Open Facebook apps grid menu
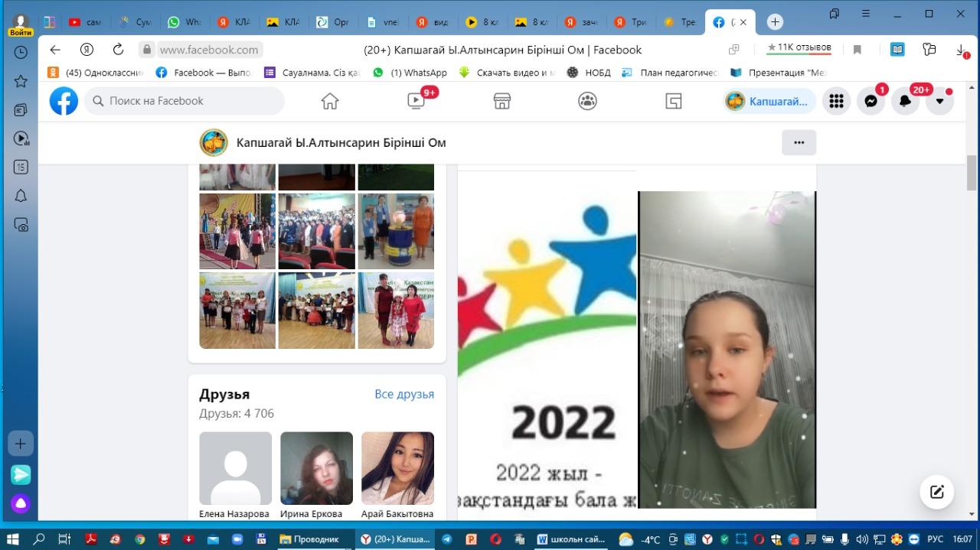 [836, 101]
